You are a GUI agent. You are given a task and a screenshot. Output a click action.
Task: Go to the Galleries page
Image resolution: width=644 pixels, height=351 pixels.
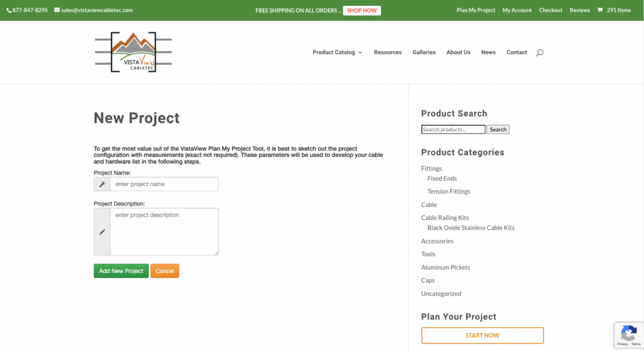click(424, 53)
